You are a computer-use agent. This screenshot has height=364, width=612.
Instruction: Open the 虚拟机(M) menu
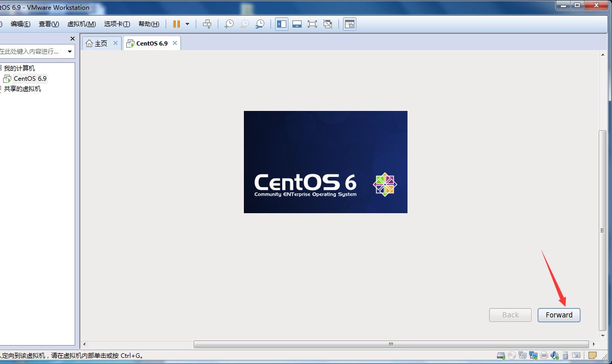pyautogui.click(x=82, y=24)
